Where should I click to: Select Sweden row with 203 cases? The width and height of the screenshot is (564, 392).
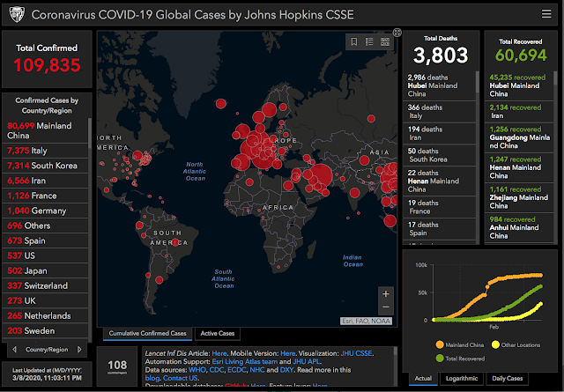tap(45, 331)
